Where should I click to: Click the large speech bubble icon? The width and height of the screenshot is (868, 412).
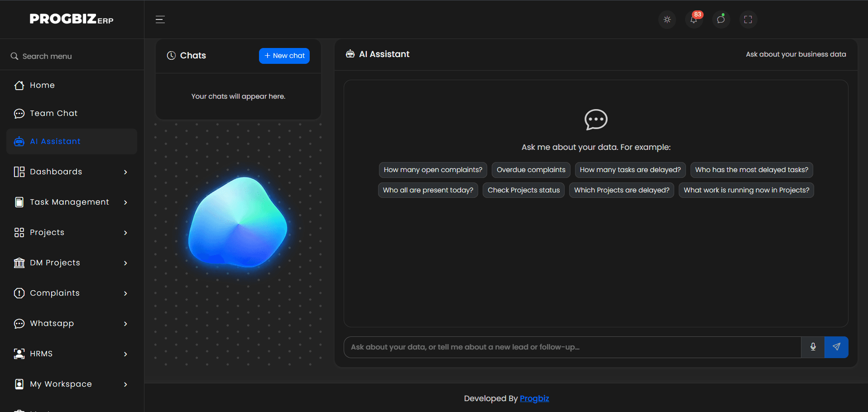(596, 120)
